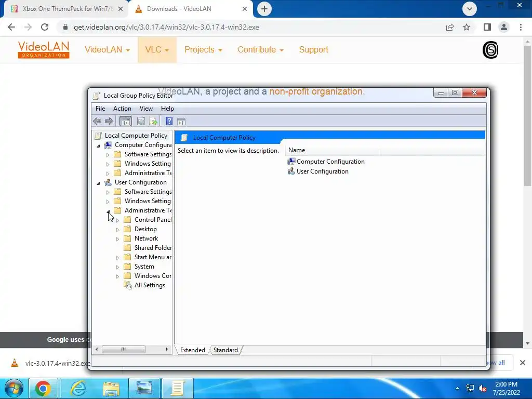The image size is (532, 399).
Task: Switch to Xbox One ThemePack browser tab
Action: pyautogui.click(x=66, y=9)
